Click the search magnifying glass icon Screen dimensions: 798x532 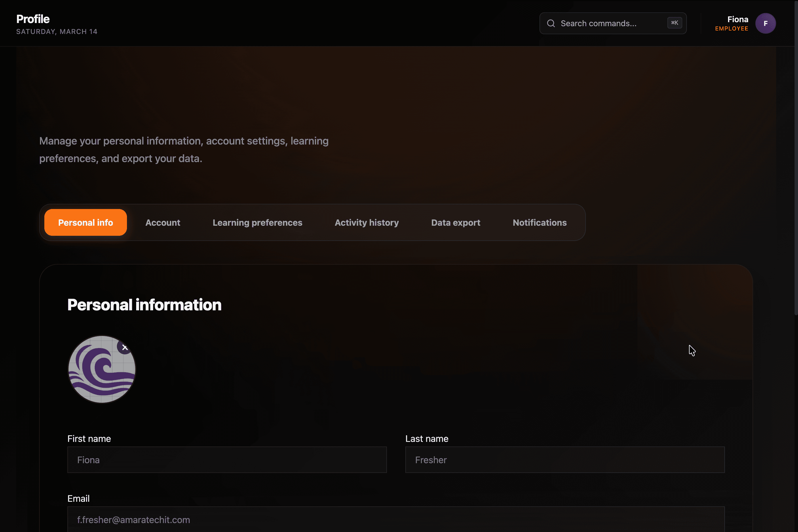point(551,23)
